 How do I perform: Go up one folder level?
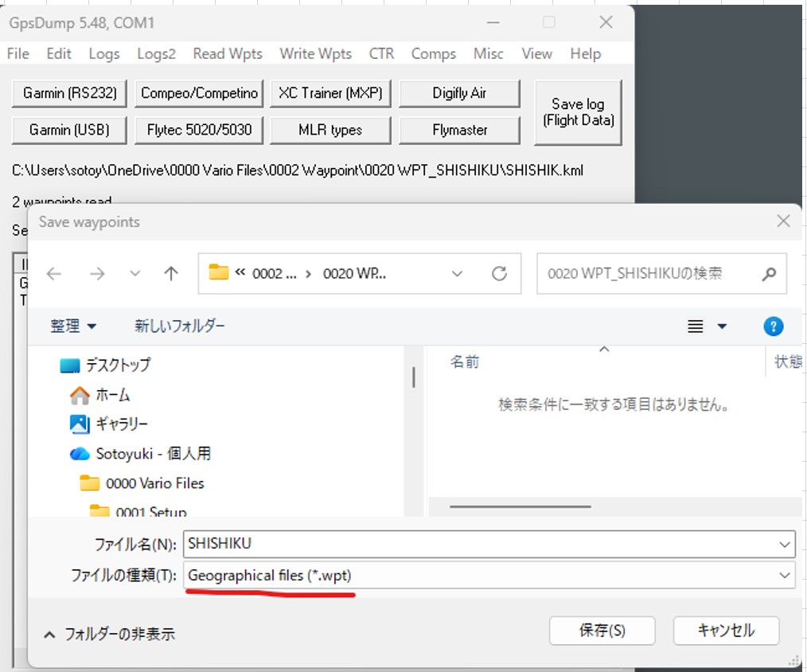(x=170, y=274)
